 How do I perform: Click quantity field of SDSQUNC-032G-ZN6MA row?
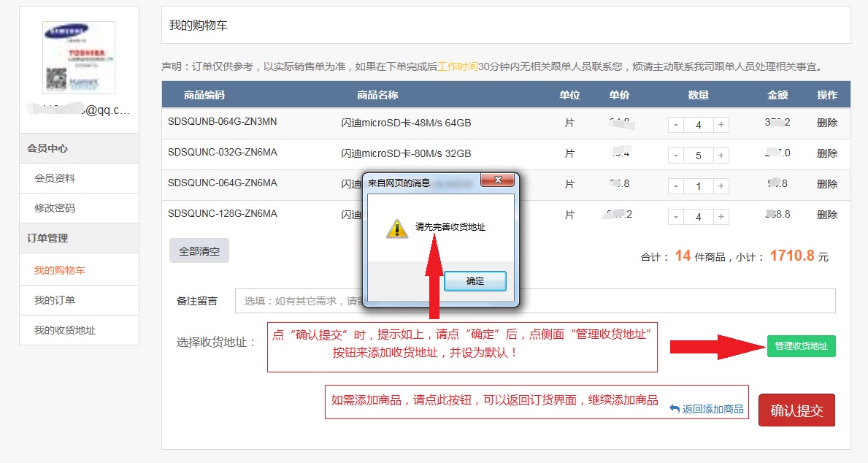click(698, 156)
